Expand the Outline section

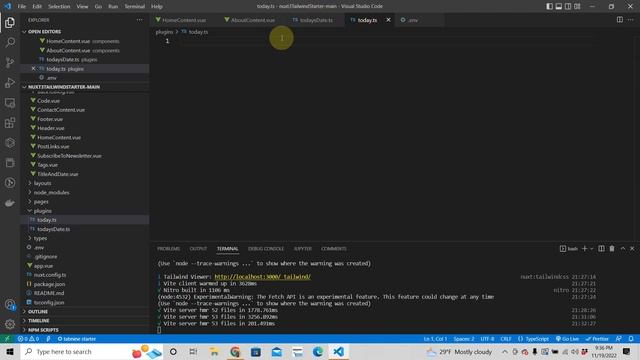(x=38, y=311)
